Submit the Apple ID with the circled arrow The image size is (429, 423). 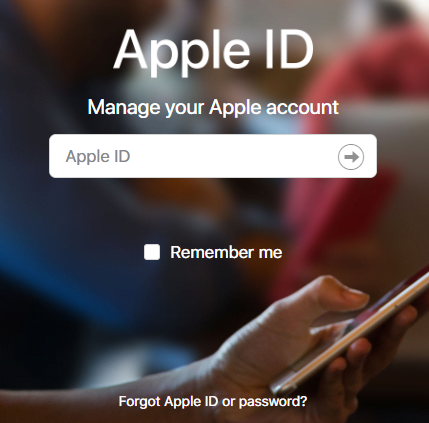coord(351,157)
